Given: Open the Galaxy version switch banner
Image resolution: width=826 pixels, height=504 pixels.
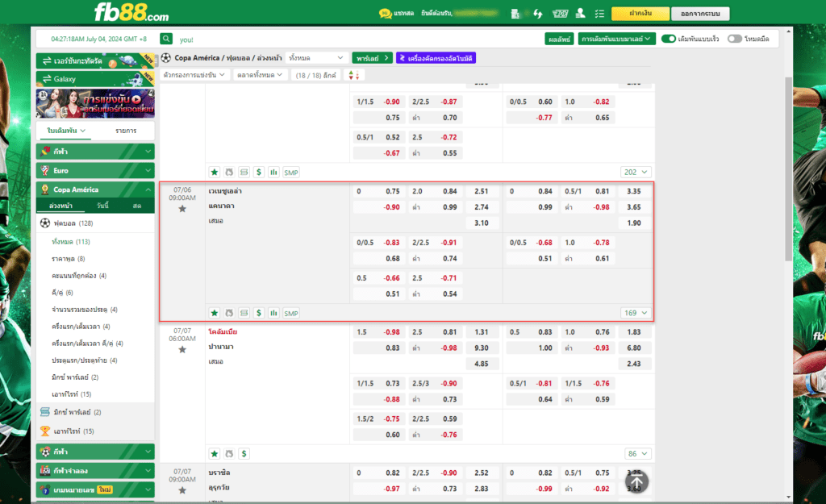Looking at the screenshot, I should pyautogui.click(x=95, y=78).
